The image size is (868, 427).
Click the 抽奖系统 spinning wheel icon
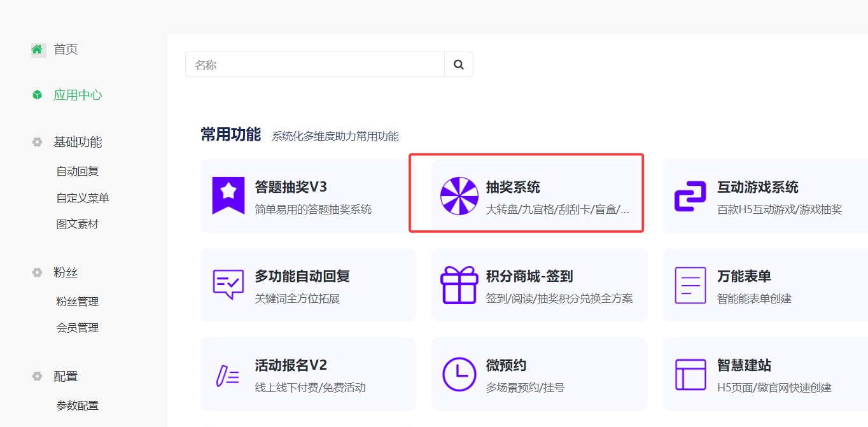[x=459, y=196]
